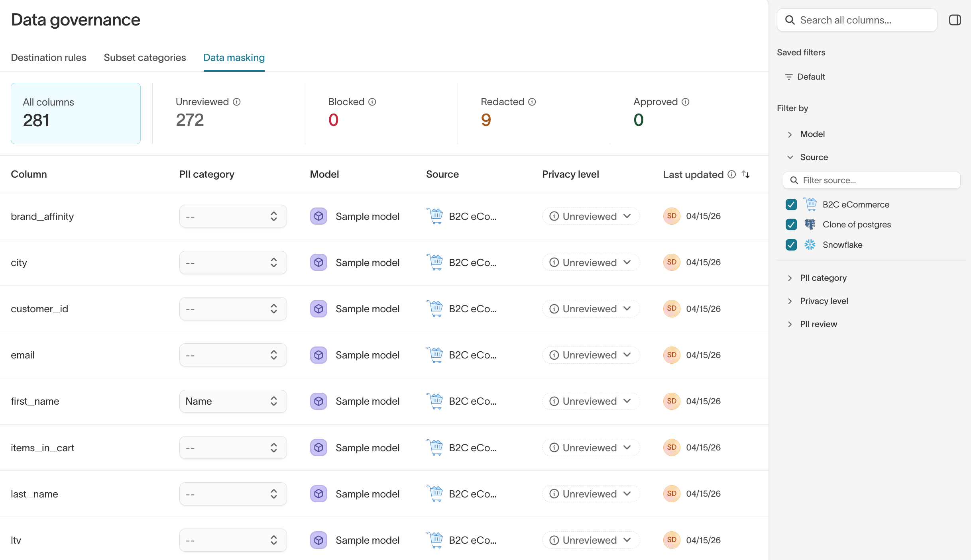
Task: Click the B2C cart icon in city row
Action: click(435, 262)
